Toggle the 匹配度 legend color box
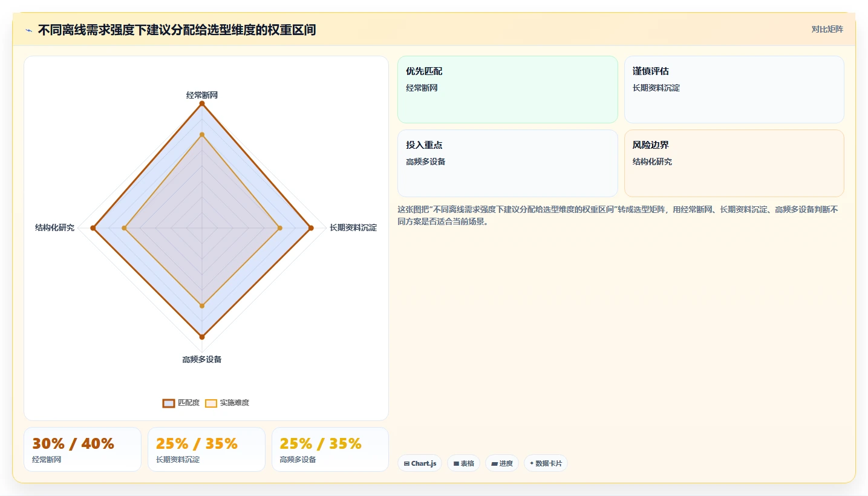 tap(169, 403)
